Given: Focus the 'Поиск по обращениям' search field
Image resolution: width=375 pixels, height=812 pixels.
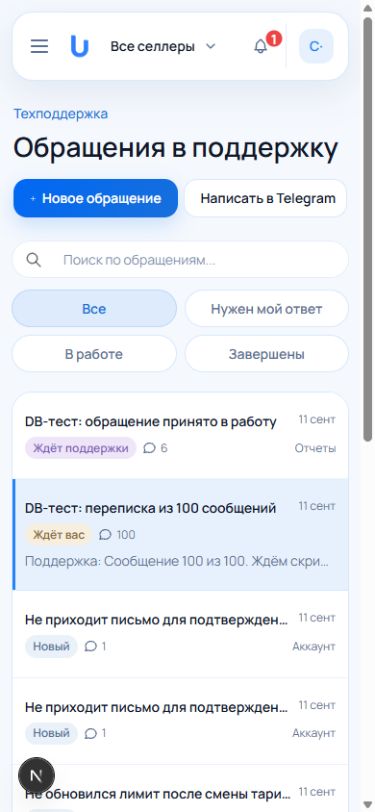Looking at the screenshot, I should click(180, 260).
